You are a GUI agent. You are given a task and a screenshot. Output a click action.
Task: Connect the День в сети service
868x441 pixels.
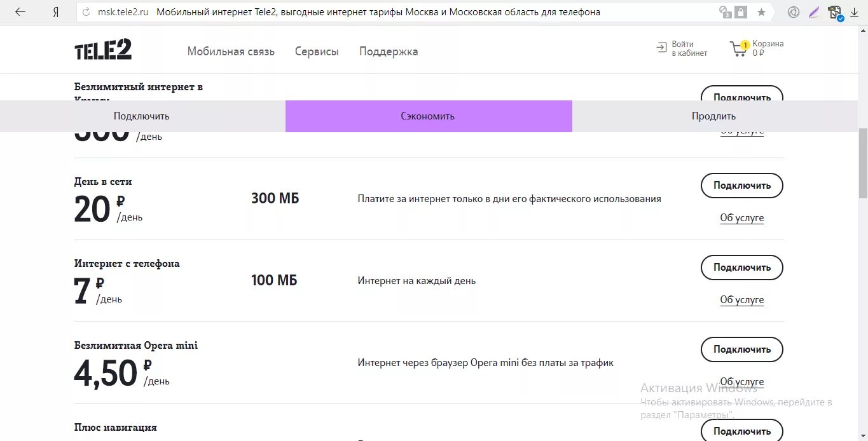pos(742,186)
